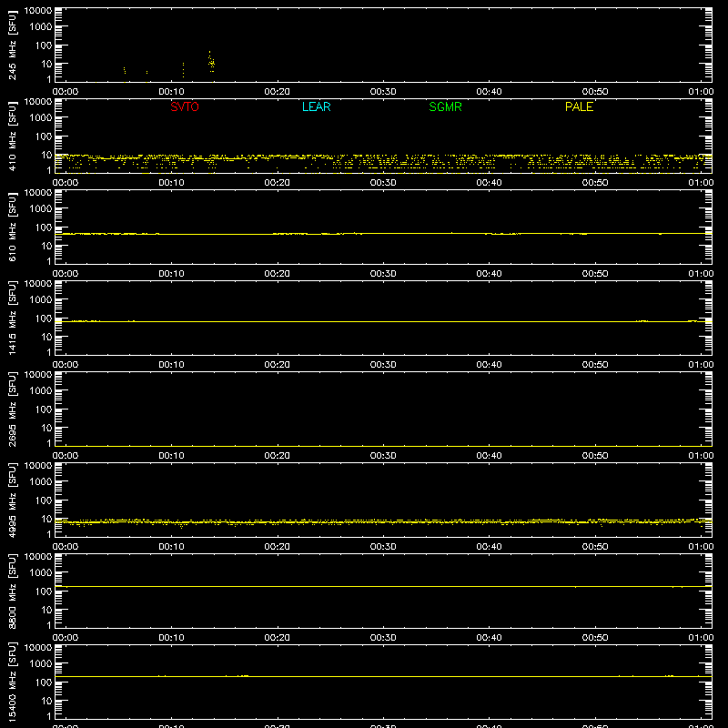Click the 100 tick value on 610 MHz axis

point(44,227)
